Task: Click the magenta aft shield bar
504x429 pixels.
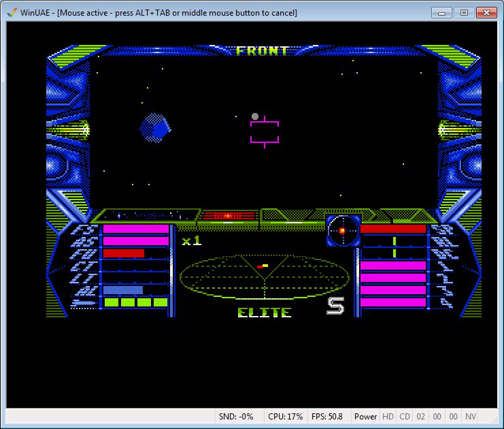Action: 135,241
